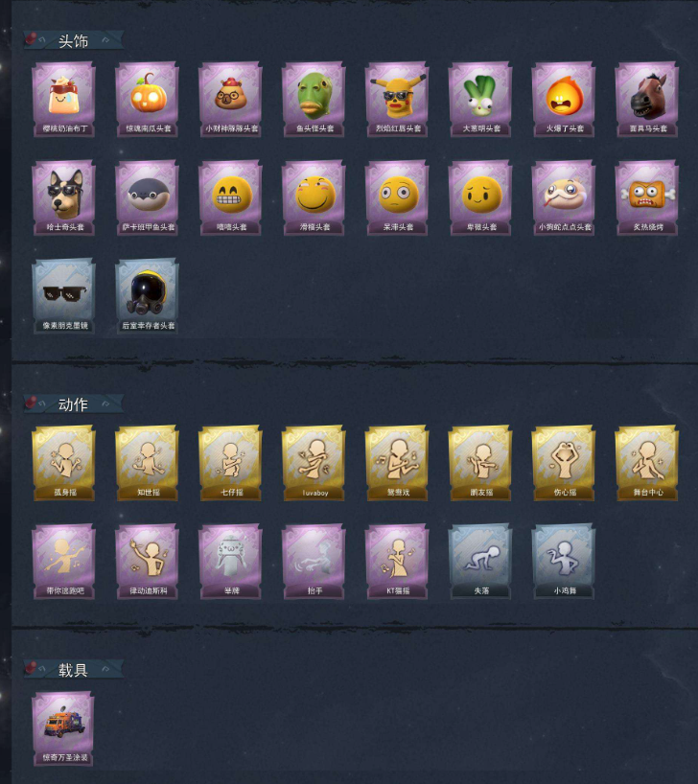Click the 头饰 section header
698x784 pixels.
tap(74, 40)
